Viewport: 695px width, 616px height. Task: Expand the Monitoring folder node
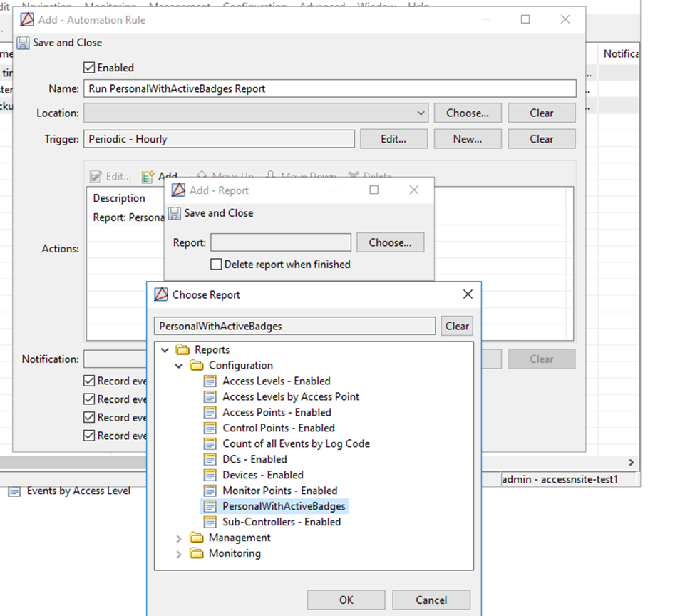(x=179, y=555)
